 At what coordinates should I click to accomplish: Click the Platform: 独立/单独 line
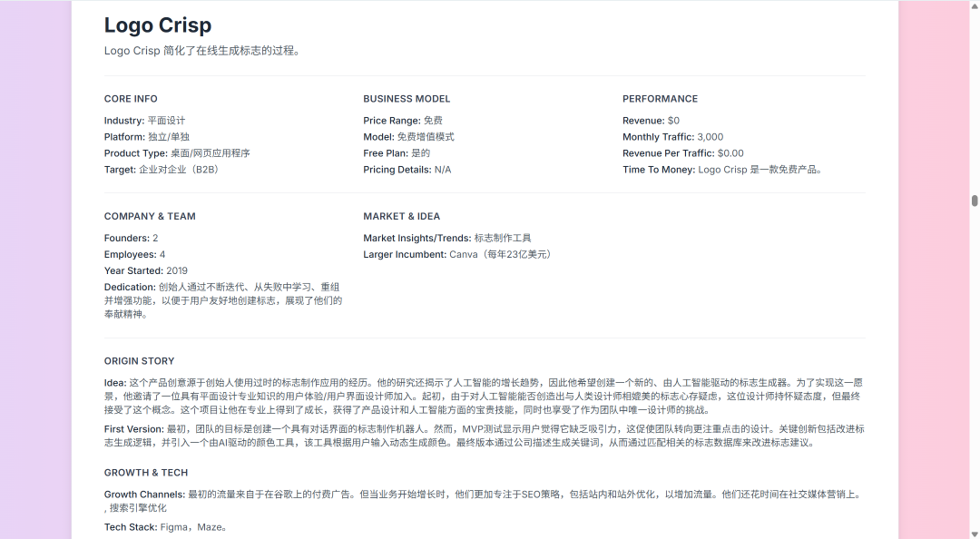[x=147, y=137]
